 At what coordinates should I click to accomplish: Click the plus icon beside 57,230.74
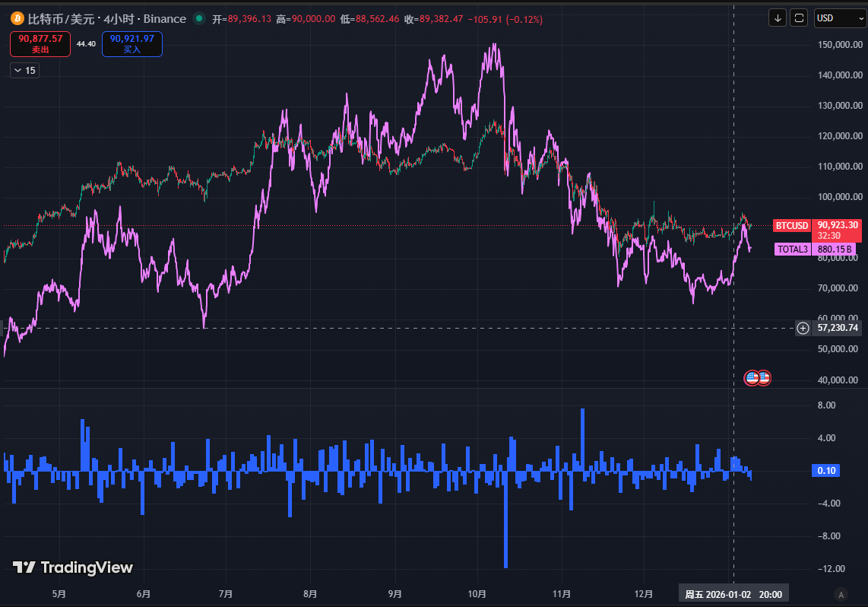(x=803, y=328)
